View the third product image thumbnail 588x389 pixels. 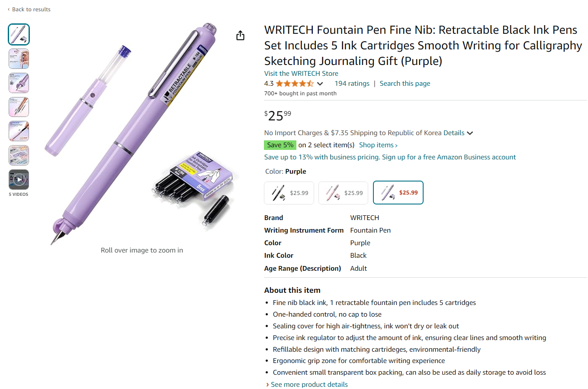[19, 83]
